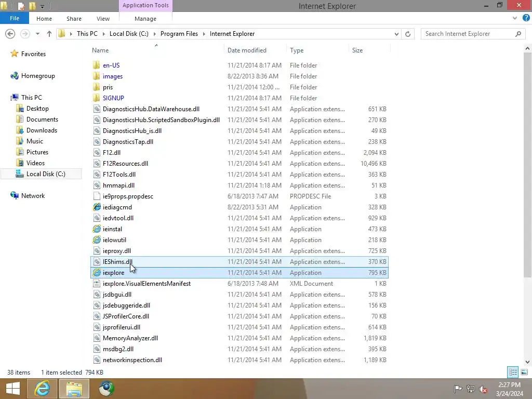This screenshot has width=532, height=399.
Task: Select the en-US folder icon
Action: click(x=96, y=65)
